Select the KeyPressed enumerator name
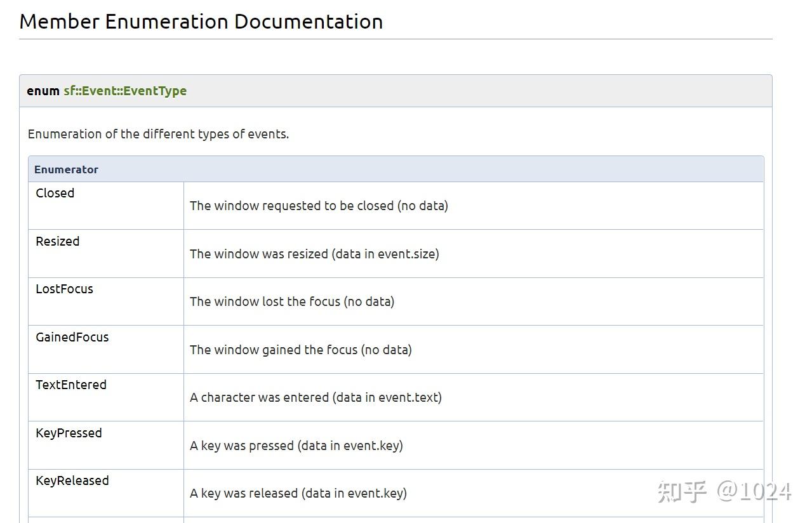812x523 pixels. (69, 433)
